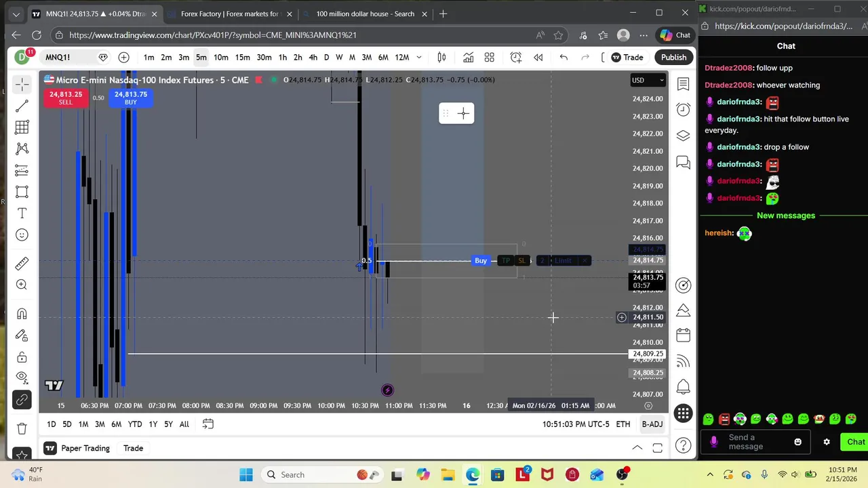Hide all drawings with eye icon

[22, 378]
